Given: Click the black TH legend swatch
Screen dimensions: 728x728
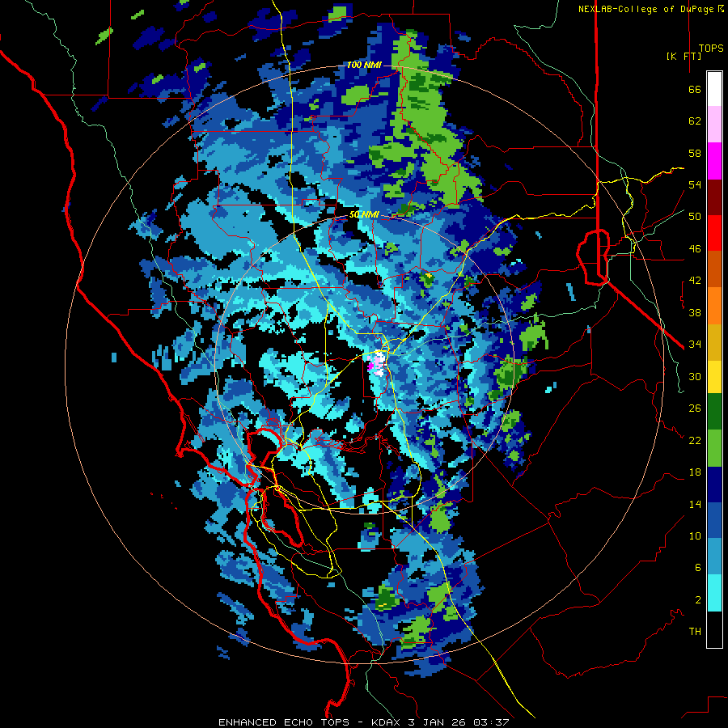Looking at the screenshot, I should tap(714, 629).
